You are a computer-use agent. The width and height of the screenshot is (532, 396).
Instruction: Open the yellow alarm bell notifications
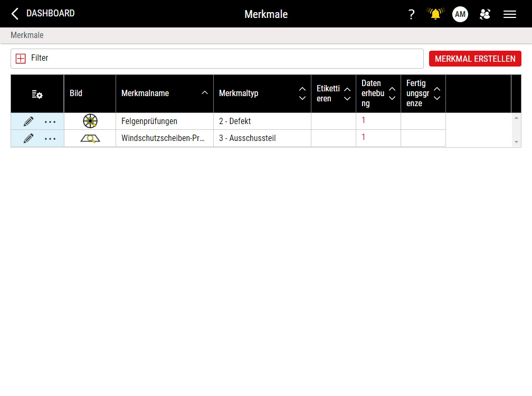pyautogui.click(x=435, y=14)
